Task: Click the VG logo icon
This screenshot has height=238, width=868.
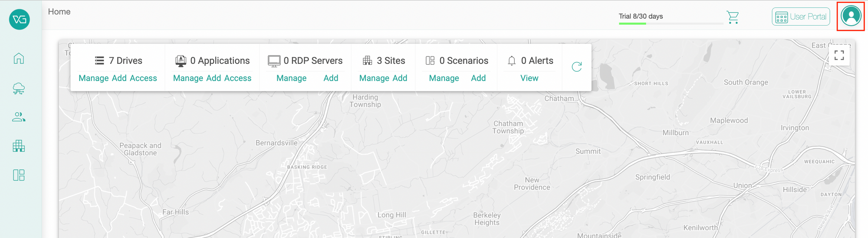Action: point(20,20)
